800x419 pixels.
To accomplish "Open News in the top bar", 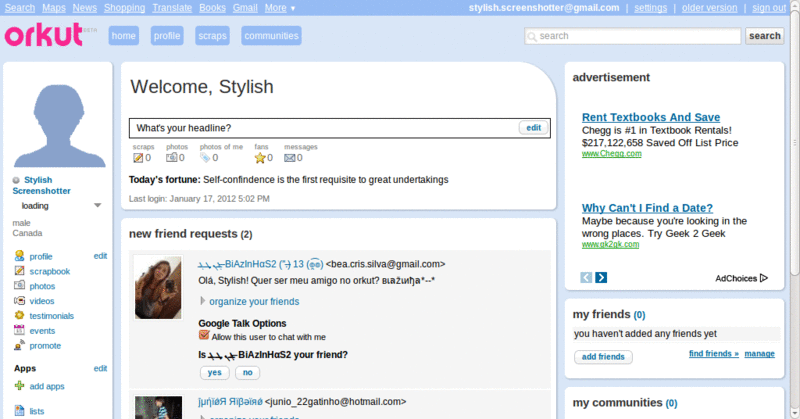I will (x=85, y=8).
